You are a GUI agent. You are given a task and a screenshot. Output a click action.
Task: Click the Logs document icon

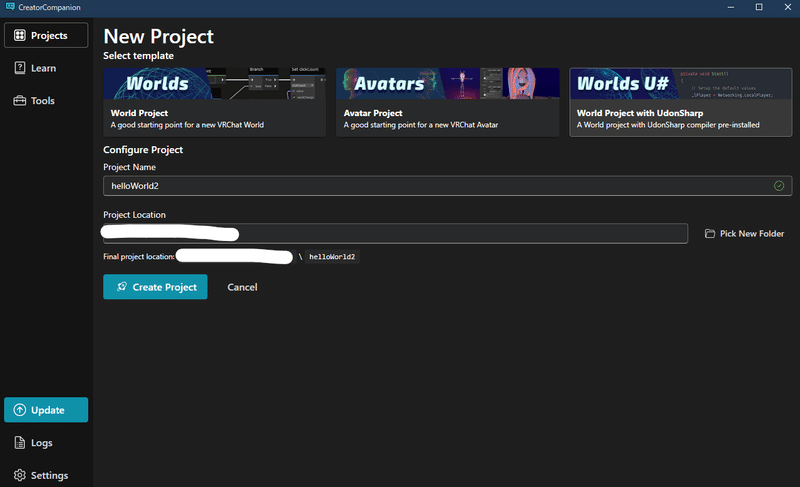click(19, 443)
